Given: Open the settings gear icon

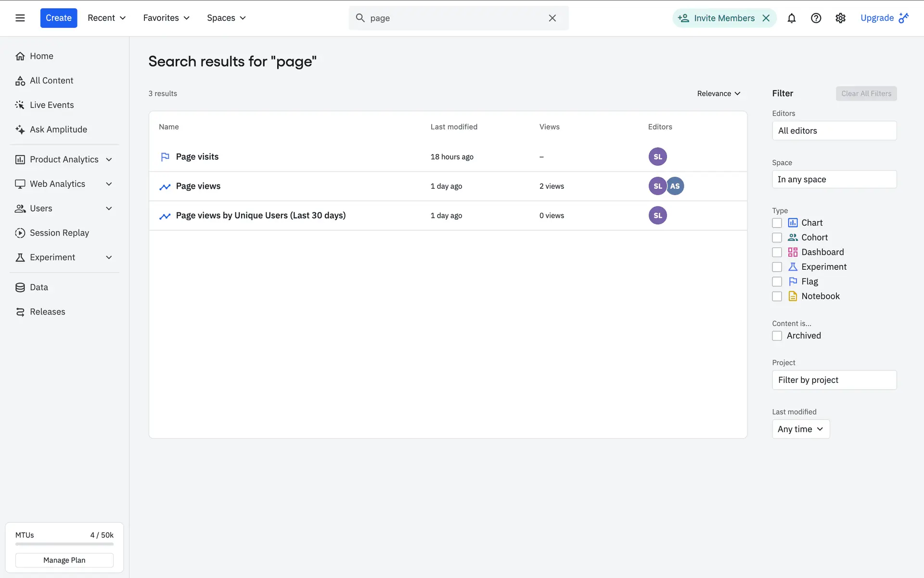Looking at the screenshot, I should coord(840,18).
